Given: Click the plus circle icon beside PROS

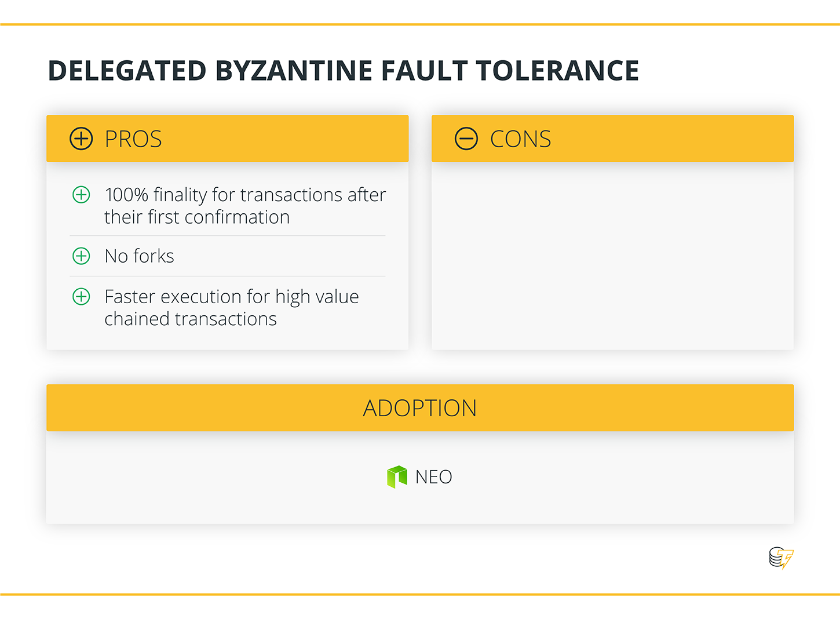Looking at the screenshot, I should pyautogui.click(x=81, y=139).
